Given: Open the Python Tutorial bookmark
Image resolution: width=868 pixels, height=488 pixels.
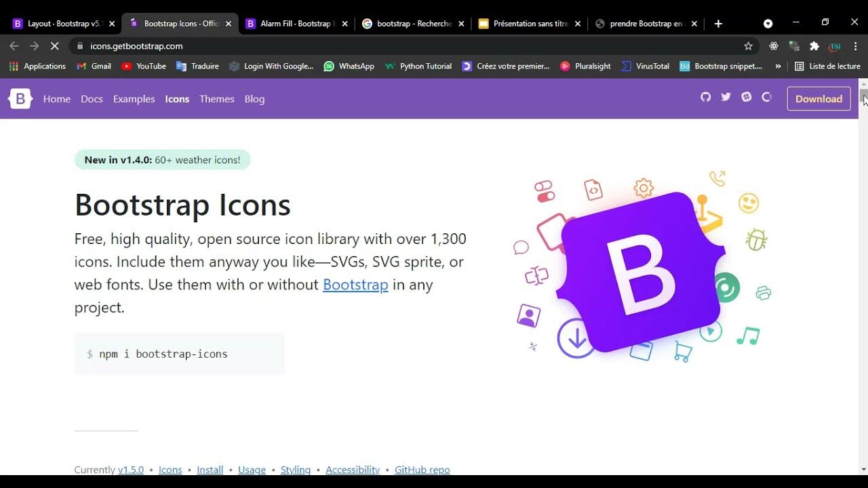Looking at the screenshot, I should (418, 66).
